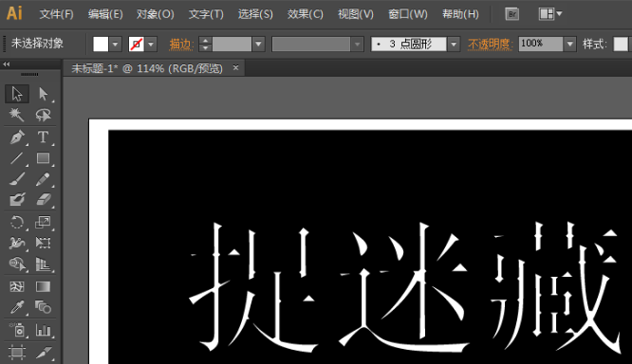Click the stroke none swatch
This screenshot has width=632, height=364.
click(137, 44)
